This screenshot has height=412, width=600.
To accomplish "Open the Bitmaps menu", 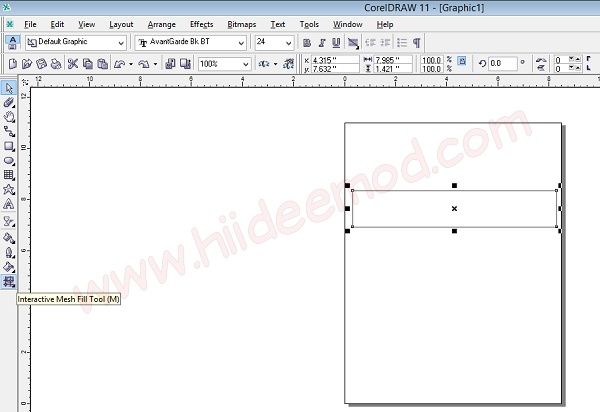I will (x=241, y=24).
